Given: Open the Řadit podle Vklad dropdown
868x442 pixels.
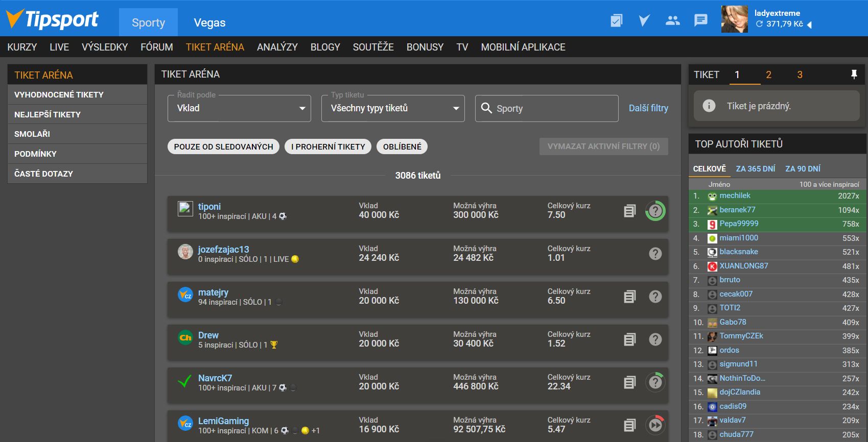Looking at the screenshot, I should pos(239,108).
